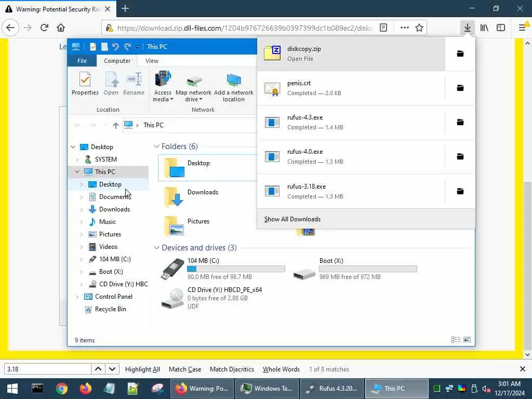Viewport: 532px width, 399px height.
Task: Click the Up arrow in Explorer navigation
Action: coord(115,125)
